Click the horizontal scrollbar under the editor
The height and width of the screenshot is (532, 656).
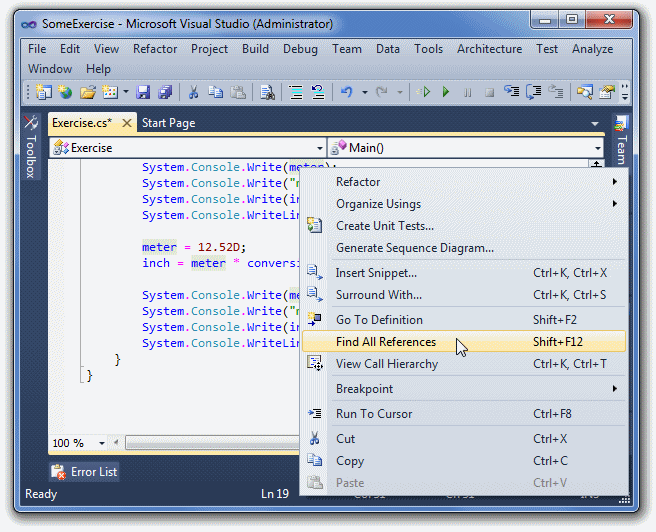tap(213, 443)
